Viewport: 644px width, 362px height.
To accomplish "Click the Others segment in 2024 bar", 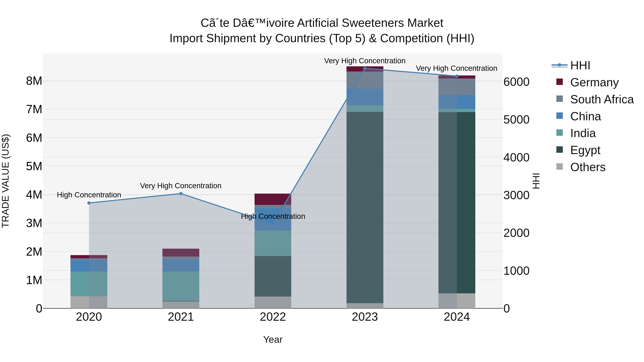I will point(457,301).
